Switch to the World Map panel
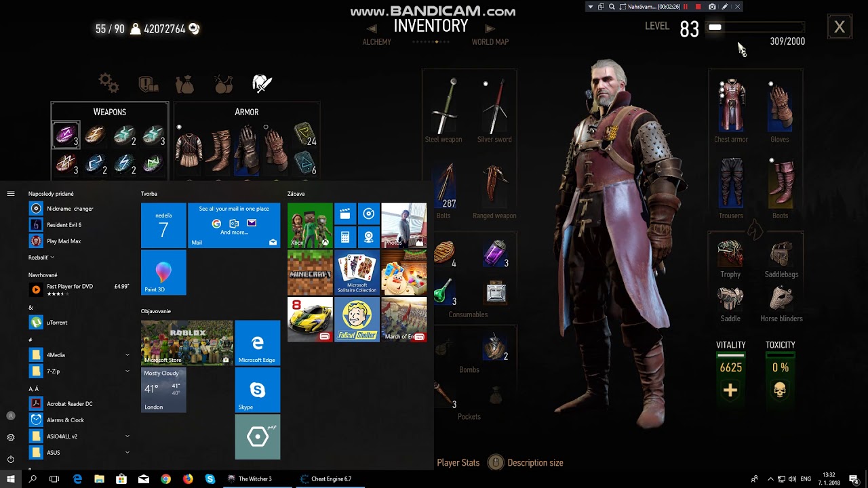Viewport: 868px width, 488px height. [490, 42]
